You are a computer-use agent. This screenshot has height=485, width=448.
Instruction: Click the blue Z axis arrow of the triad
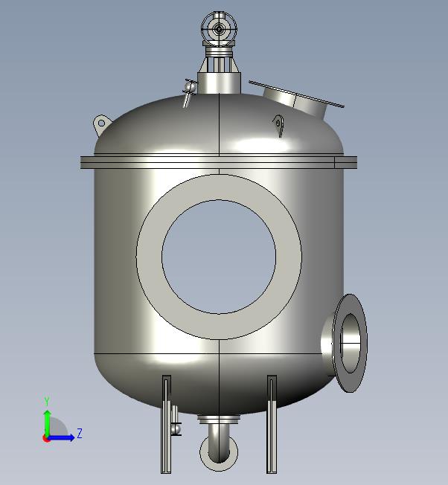[x=63, y=437]
